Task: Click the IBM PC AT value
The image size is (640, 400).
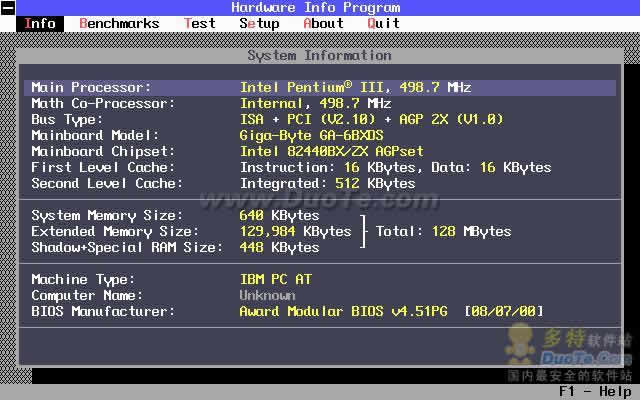Action: (276, 280)
